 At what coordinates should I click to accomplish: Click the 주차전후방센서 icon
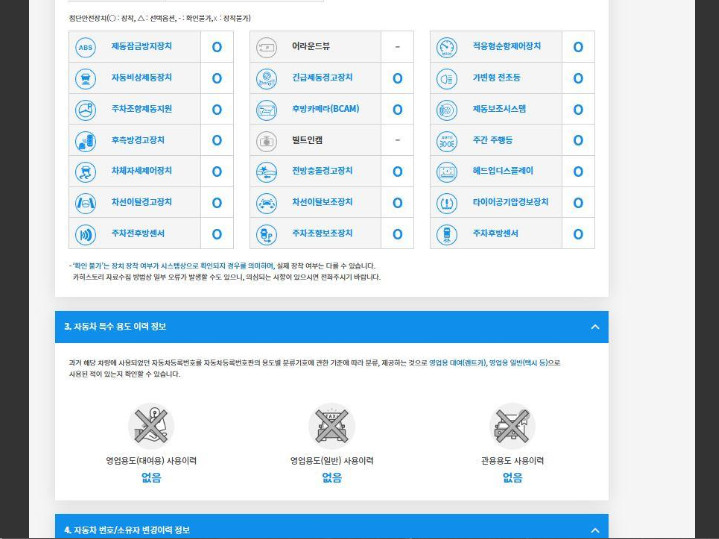(x=85, y=234)
